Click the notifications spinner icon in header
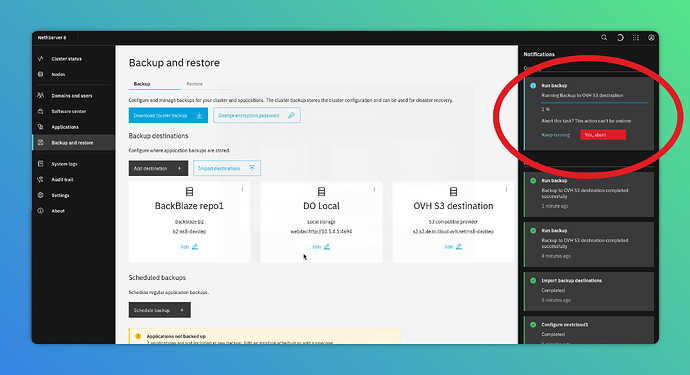Screen dimensions: 690x375 pos(620,38)
